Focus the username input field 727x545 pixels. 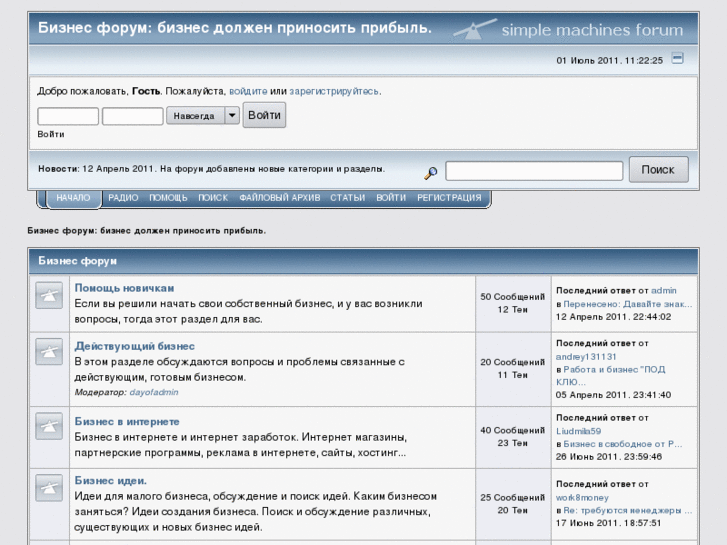tap(68, 116)
